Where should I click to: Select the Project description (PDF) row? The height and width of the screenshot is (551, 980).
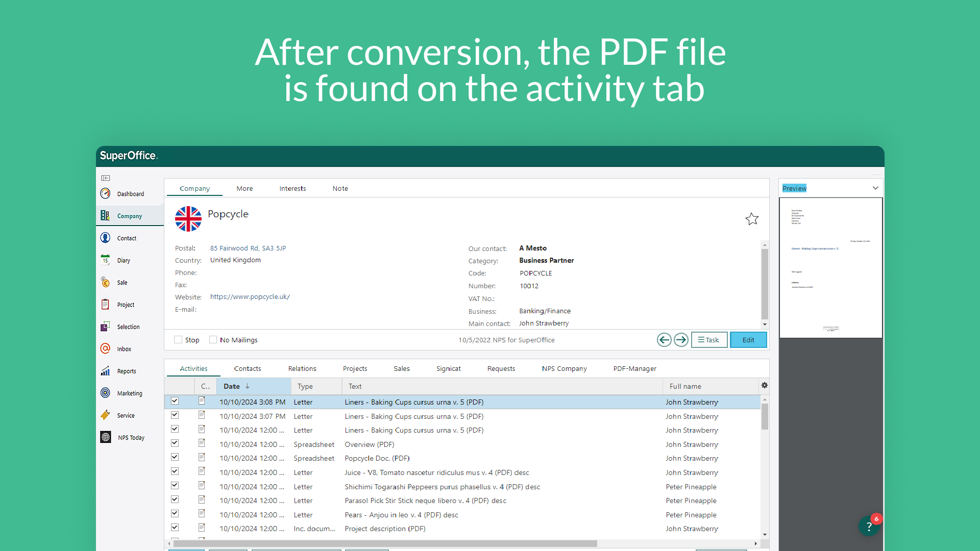point(462,529)
